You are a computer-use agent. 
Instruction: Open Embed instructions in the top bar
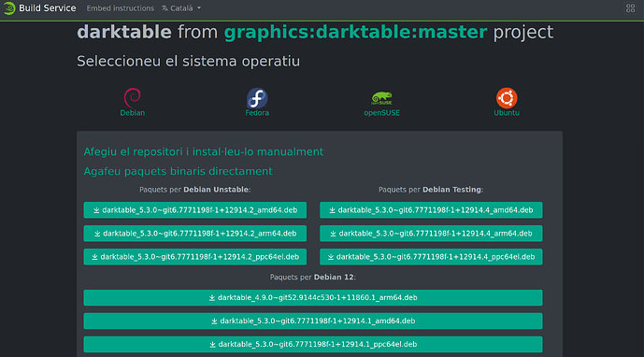pyautogui.click(x=120, y=8)
